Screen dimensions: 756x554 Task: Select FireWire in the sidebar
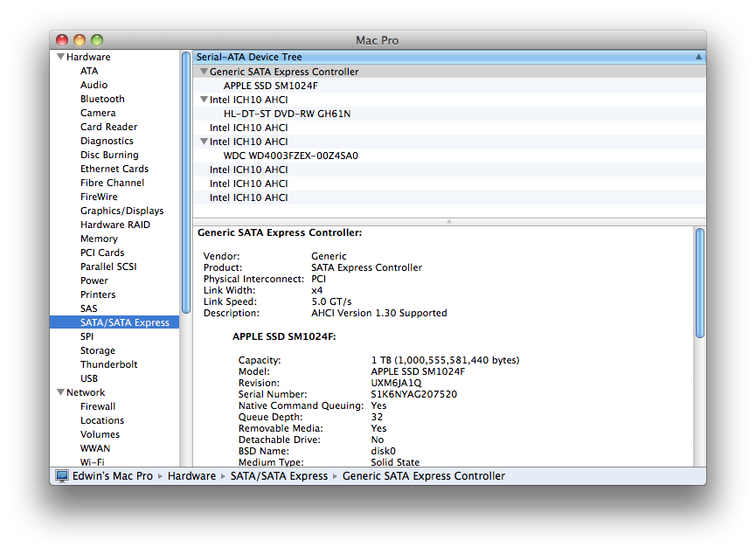coord(99,197)
